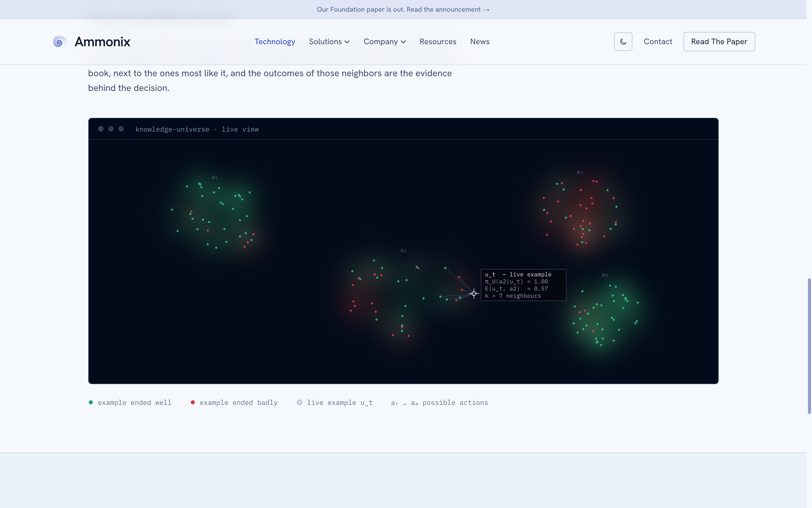Viewport: 812px width, 508px height.
Task: Click the 'live example u_t' legend ring icon
Action: click(299, 402)
